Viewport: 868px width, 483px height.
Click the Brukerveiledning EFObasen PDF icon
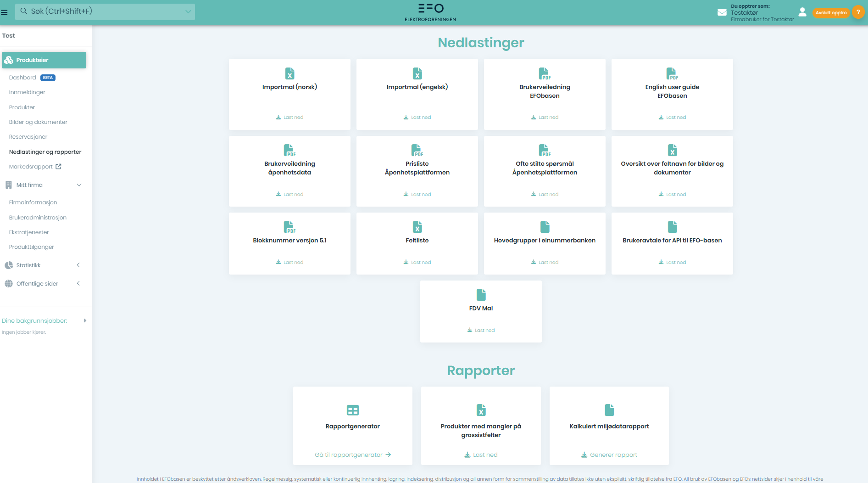[545, 73]
